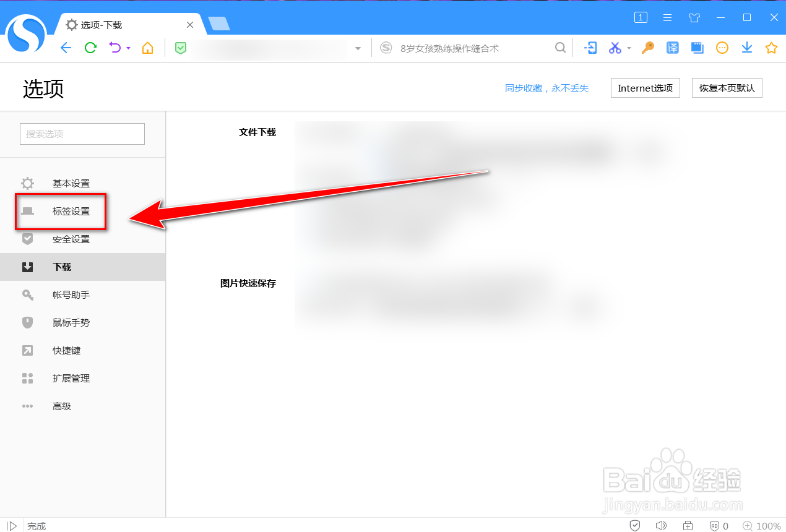Switch to 标签设置 settings section
Viewport: 786px width, 532px height.
(x=70, y=211)
